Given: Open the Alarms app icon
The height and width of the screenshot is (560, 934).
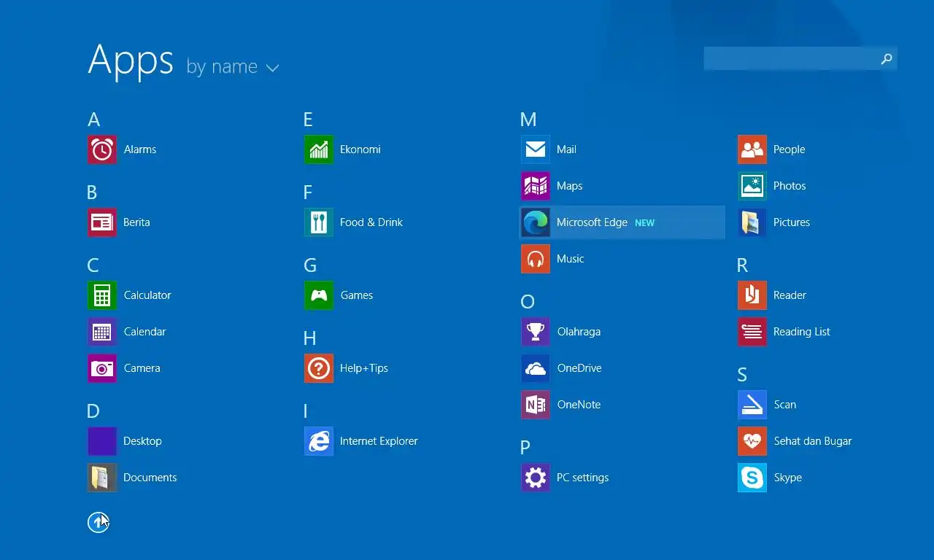Looking at the screenshot, I should click(x=102, y=149).
